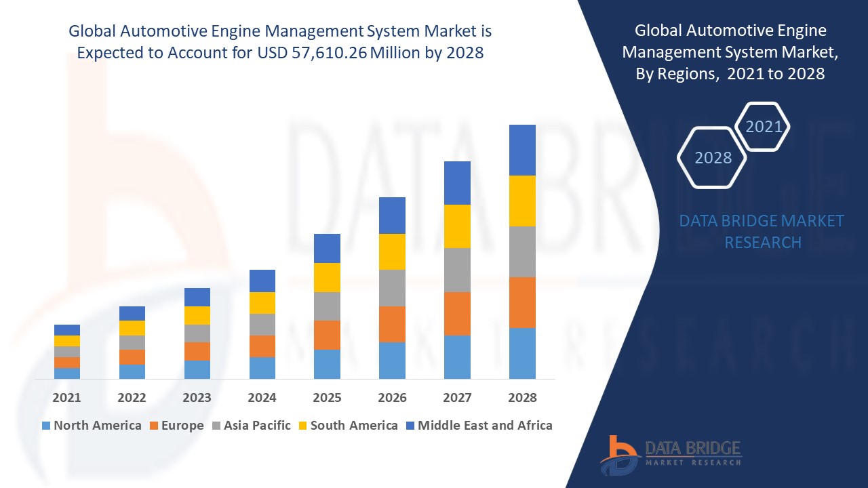Select the 2021 hexagon badge
The height and width of the screenshot is (488, 868).
point(763,127)
